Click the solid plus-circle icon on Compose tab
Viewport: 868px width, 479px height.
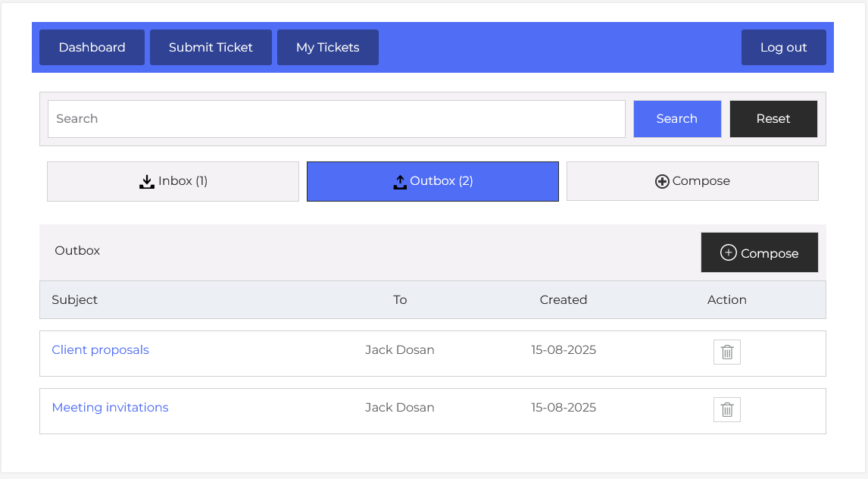(662, 182)
